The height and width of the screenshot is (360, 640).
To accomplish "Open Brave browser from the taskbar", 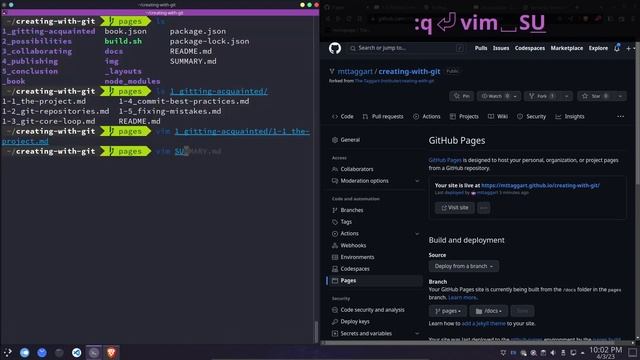I will pos(111,353).
